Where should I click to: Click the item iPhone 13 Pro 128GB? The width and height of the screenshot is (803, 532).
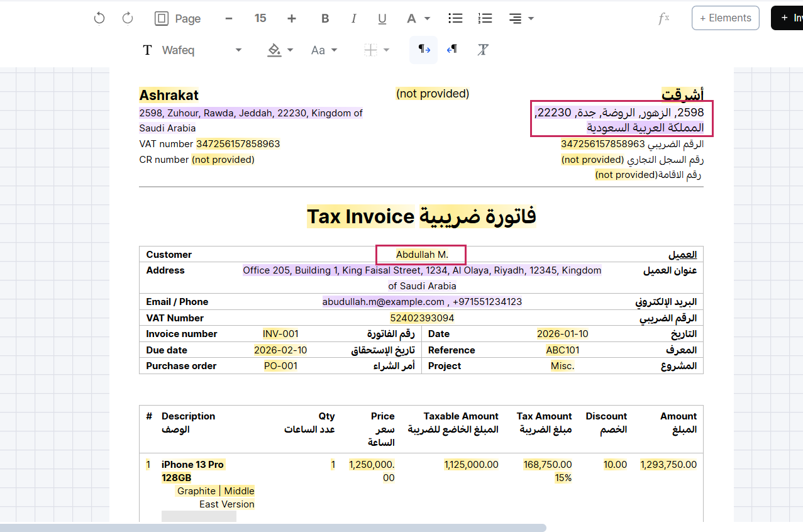point(192,471)
